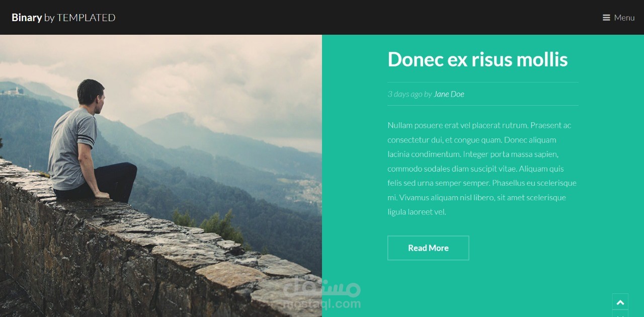The height and width of the screenshot is (317, 644).
Task: Click the TEMPLATED text in the header
Action: pos(86,18)
